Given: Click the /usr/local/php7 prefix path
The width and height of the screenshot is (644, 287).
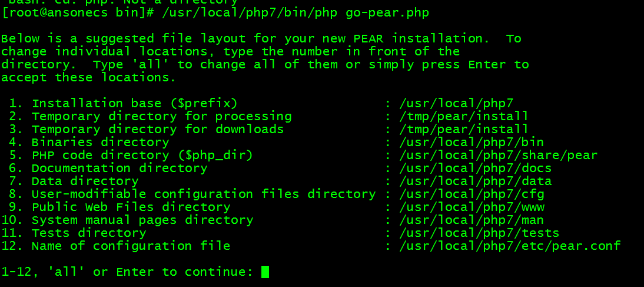Looking at the screenshot, I should click(x=456, y=104).
